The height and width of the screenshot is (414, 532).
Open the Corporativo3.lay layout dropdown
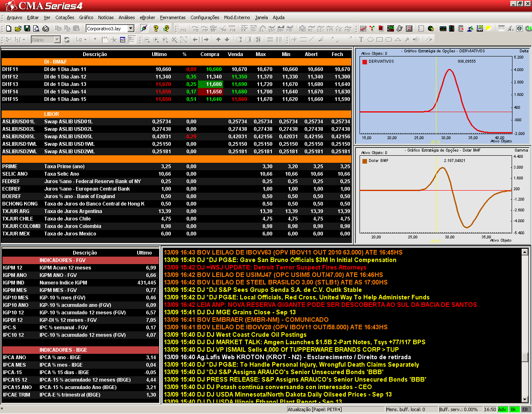click(x=131, y=29)
